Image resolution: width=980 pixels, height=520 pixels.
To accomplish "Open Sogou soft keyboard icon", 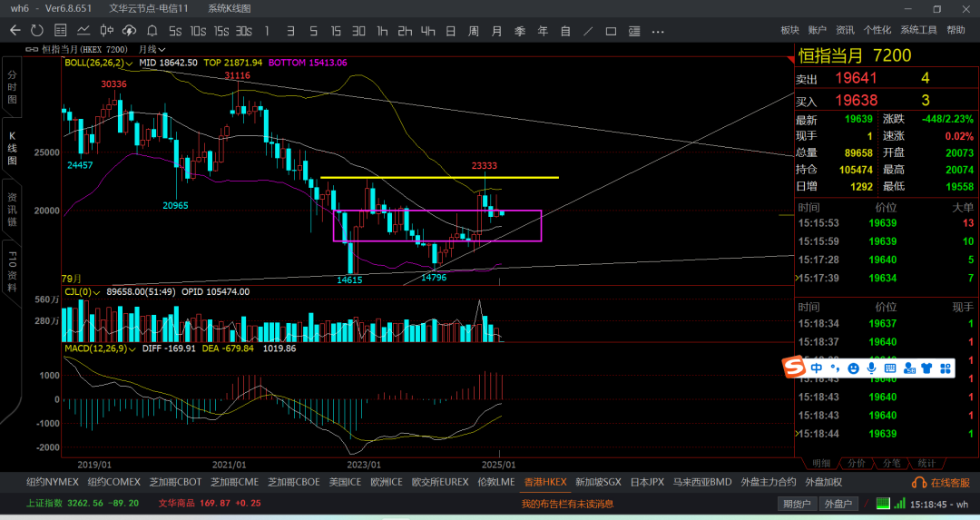I will (x=890, y=368).
